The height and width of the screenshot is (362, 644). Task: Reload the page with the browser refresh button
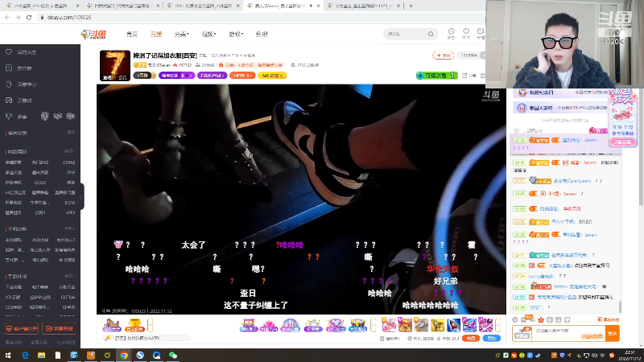(x=29, y=17)
